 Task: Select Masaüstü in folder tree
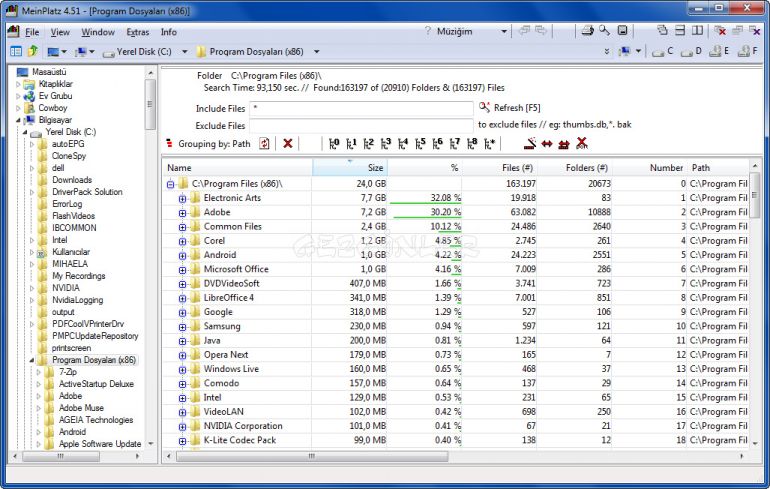click(49, 72)
